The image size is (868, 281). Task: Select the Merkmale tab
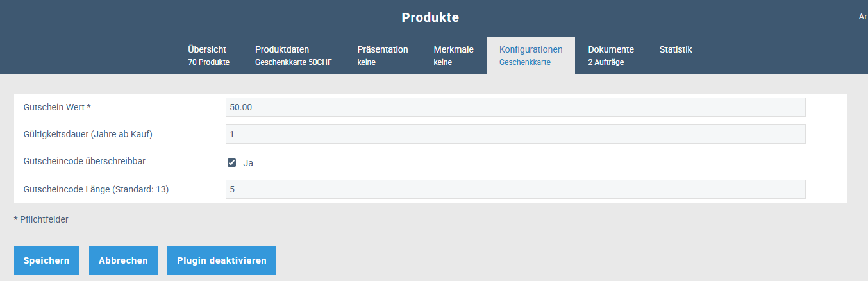pyautogui.click(x=453, y=55)
